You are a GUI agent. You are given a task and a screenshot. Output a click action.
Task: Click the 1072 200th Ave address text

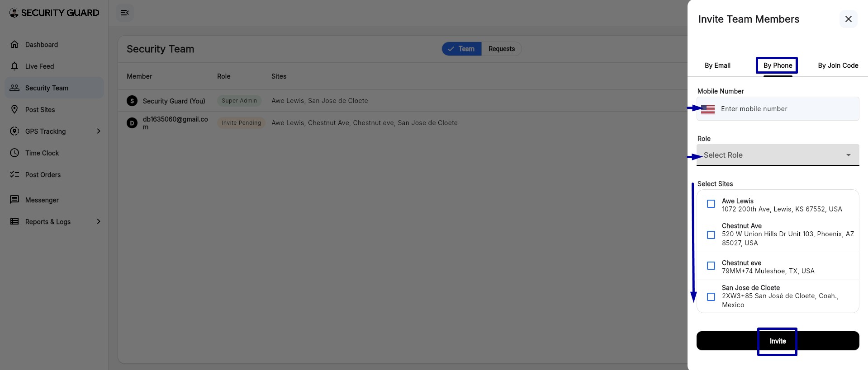coord(782,209)
